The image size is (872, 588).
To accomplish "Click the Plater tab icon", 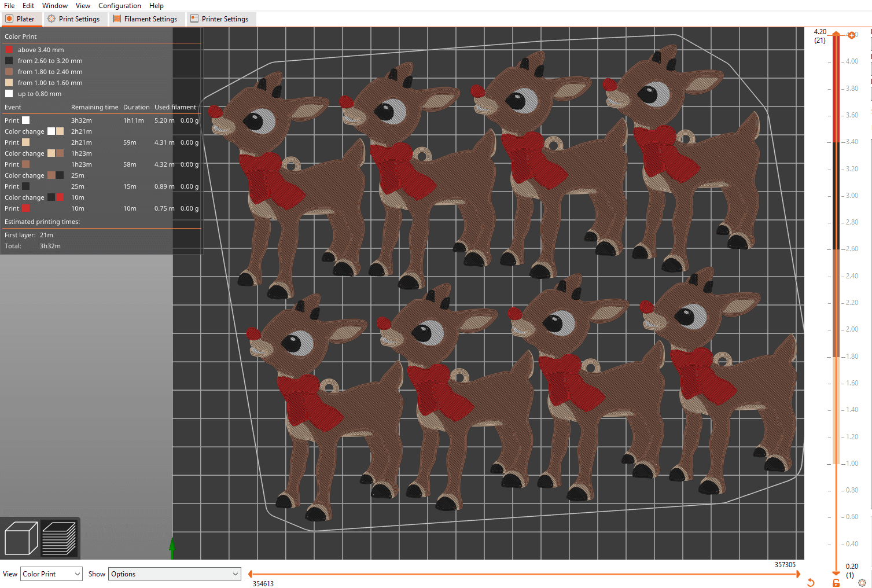I will [9, 19].
